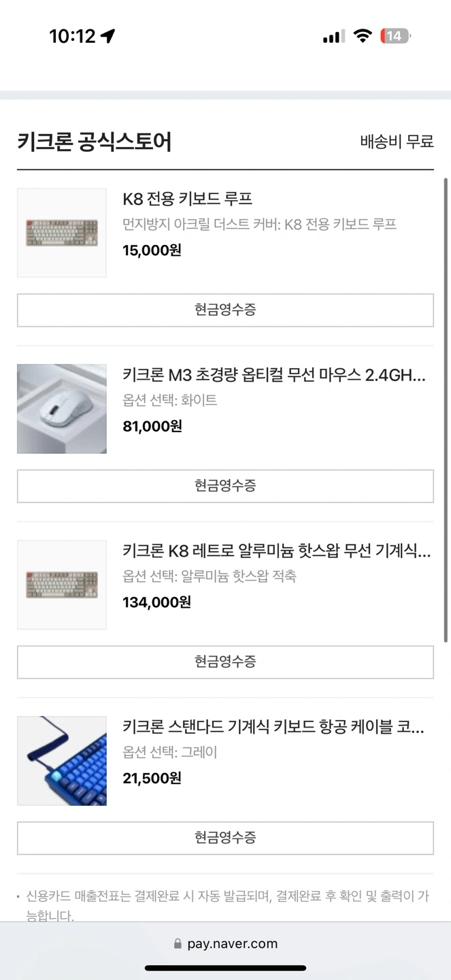The width and height of the screenshot is (451, 980).
Task: Request cash receipt for K8 retro keyboard
Action: (x=225, y=661)
